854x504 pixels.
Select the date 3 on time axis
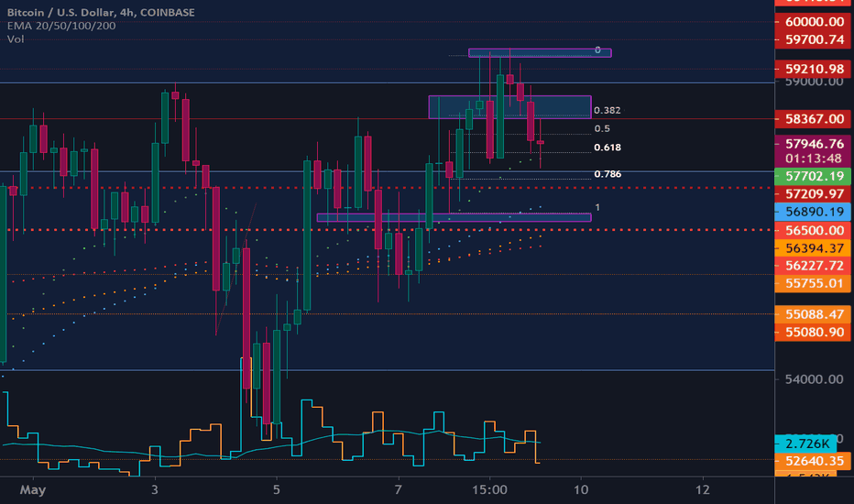(x=155, y=489)
